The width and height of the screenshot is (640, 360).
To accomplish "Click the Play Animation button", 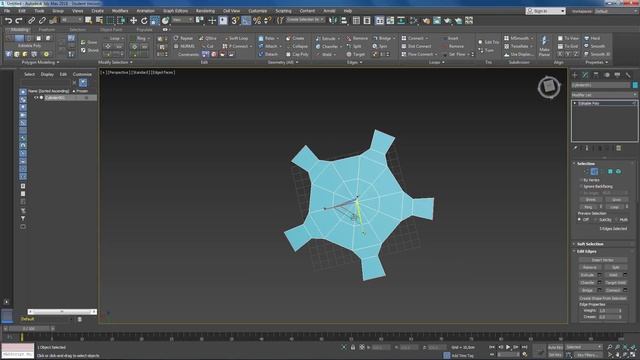I will 508,347.
